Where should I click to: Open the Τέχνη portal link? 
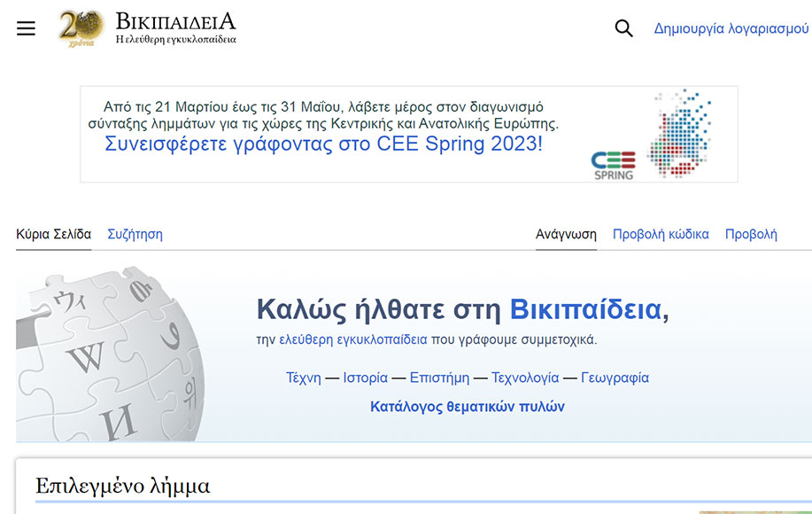(x=304, y=378)
